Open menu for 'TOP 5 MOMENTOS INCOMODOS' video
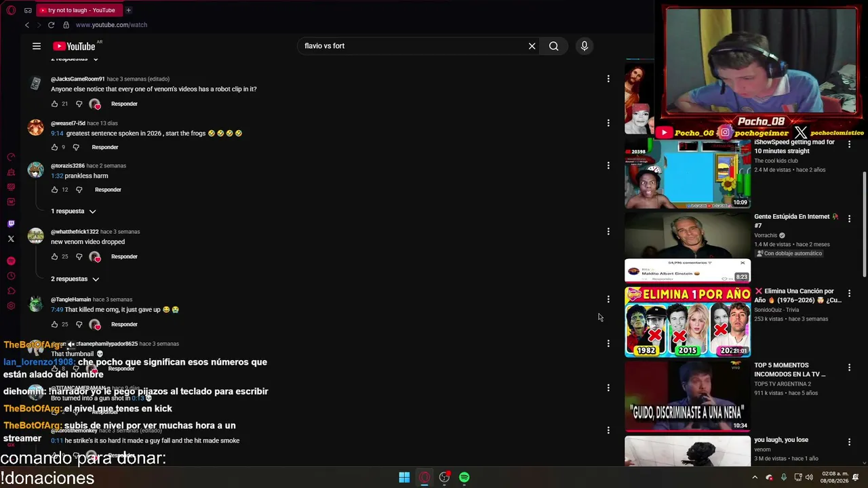The image size is (868, 488). [849, 367]
